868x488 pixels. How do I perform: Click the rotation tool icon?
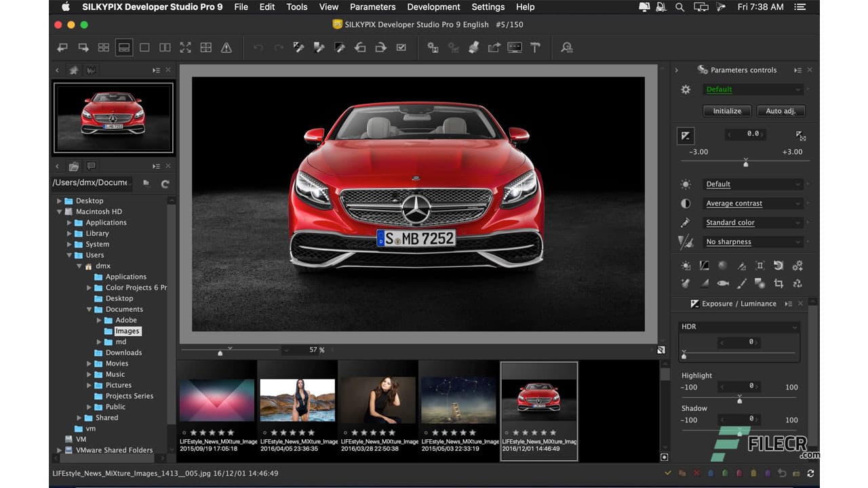coord(779,266)
